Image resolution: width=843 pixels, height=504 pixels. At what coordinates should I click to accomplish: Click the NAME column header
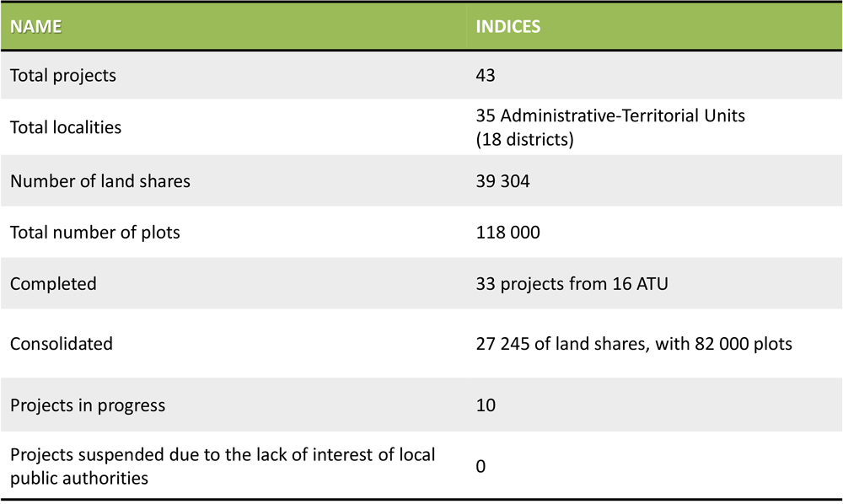click(x=36, y=26)
